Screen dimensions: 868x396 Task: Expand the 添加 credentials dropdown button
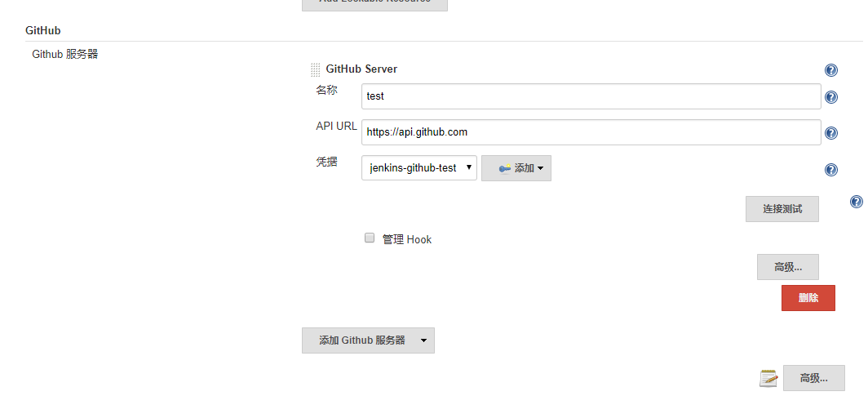(x=516, y=168)
